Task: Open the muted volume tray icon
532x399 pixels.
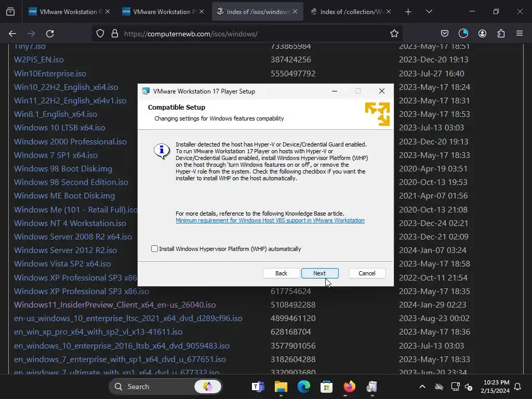Action: [469, 387]
